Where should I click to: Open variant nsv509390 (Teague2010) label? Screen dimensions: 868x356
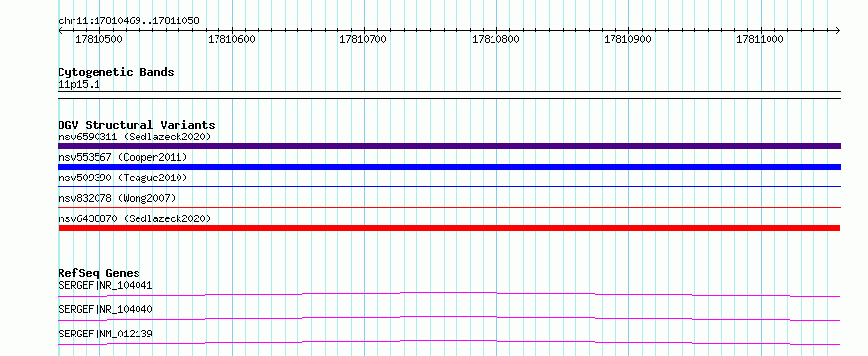123,178
